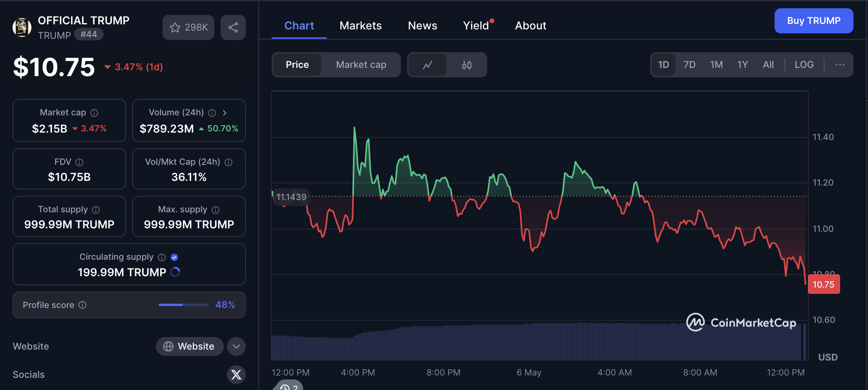868x390 pixels.
Task: Click Max. supply info icon
Action: pyautogui.click(x=216, y=210)
